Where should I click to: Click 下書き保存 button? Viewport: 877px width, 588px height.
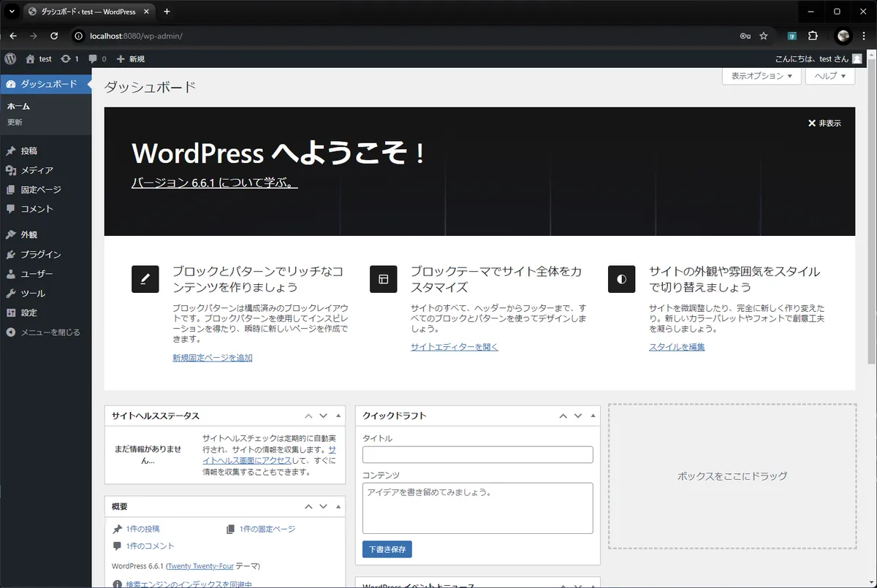click(x=387, y=549)
